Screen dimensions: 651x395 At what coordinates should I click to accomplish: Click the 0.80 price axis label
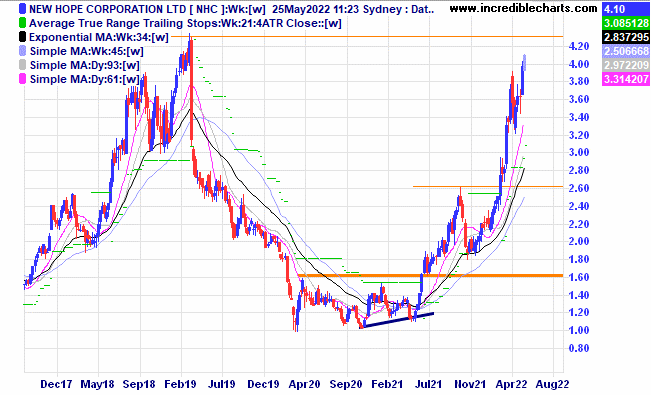[x=579, y=348]
